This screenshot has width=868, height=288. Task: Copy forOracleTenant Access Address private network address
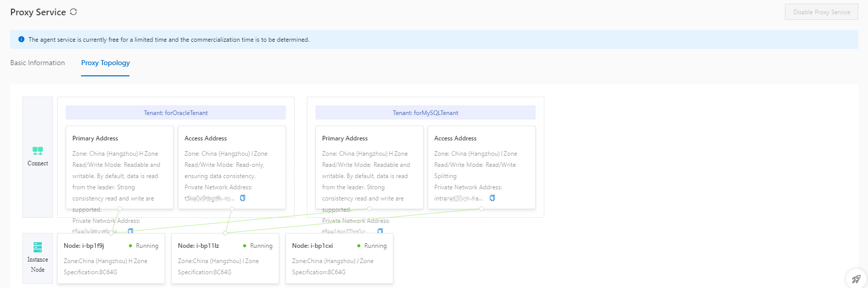243,198
